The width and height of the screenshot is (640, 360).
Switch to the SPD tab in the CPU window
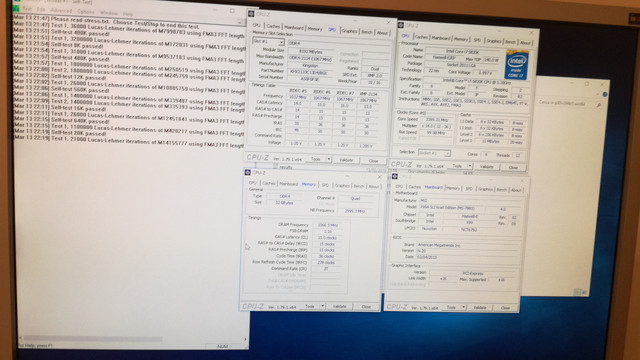(x=477, y=40)
